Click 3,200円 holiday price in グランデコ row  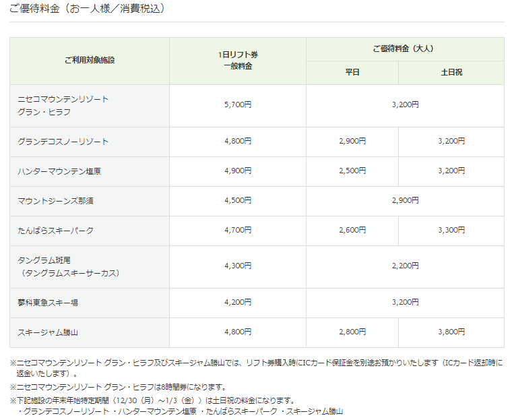pyautogui.click(x=451, y=141)
